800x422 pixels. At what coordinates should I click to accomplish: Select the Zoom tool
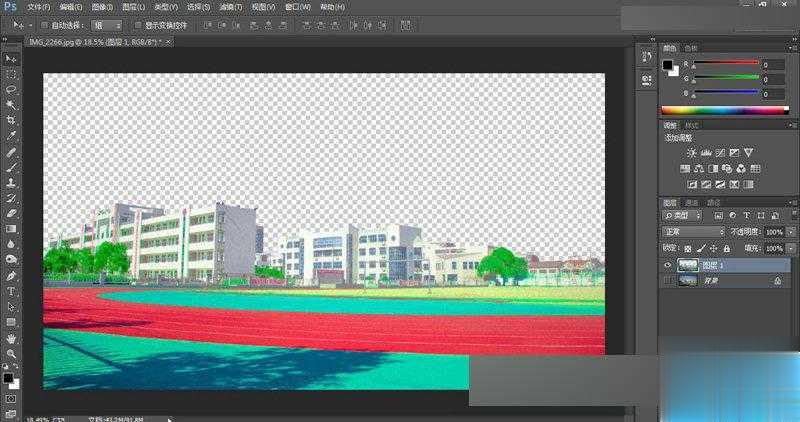(11, 354)
